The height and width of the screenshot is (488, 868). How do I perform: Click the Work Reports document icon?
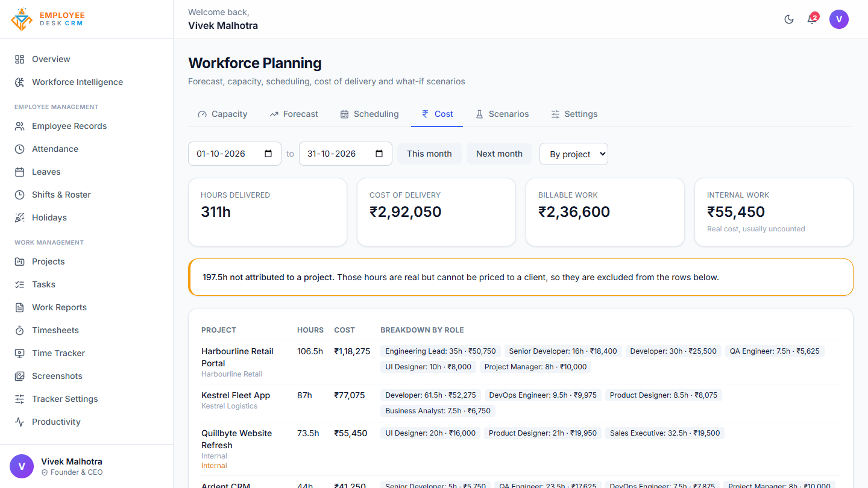click(20, 307)
